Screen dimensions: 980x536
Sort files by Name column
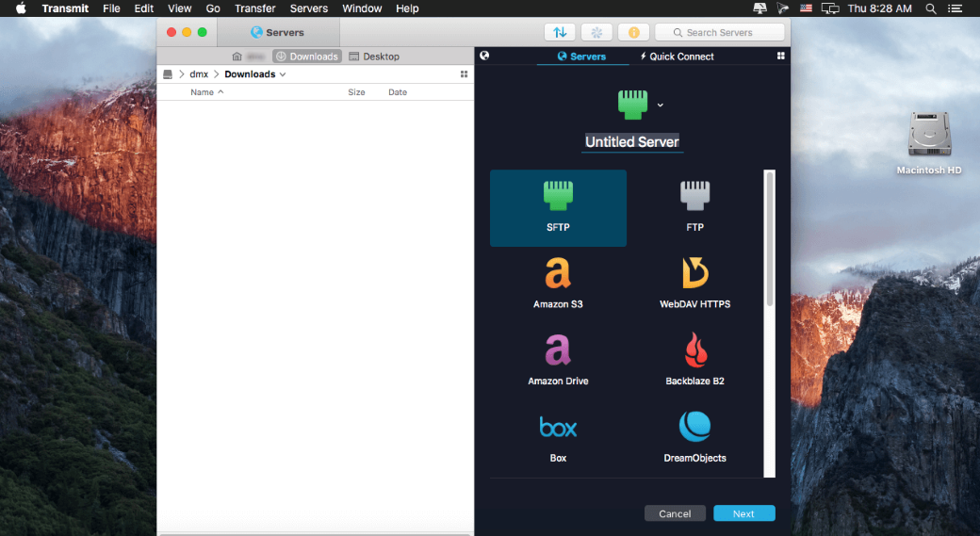pyautogui.click(x=207, y=91)
